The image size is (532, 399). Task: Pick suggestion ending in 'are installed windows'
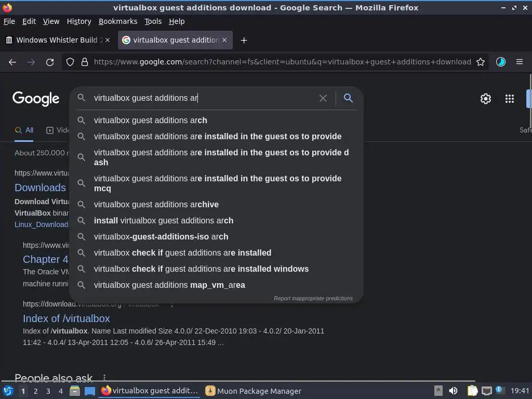tap(216, 269)
